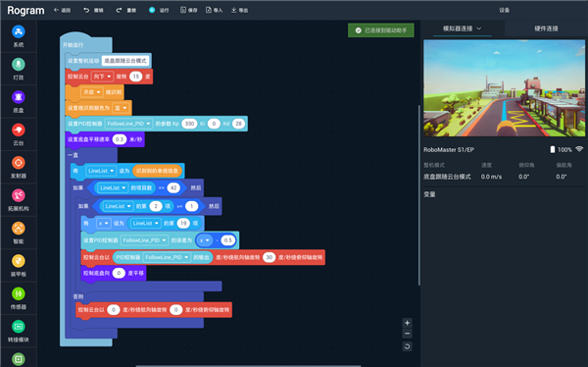Click the 设备 (Device) header label
This screenshot has width=588, height=367.
[x=504, y=10]
